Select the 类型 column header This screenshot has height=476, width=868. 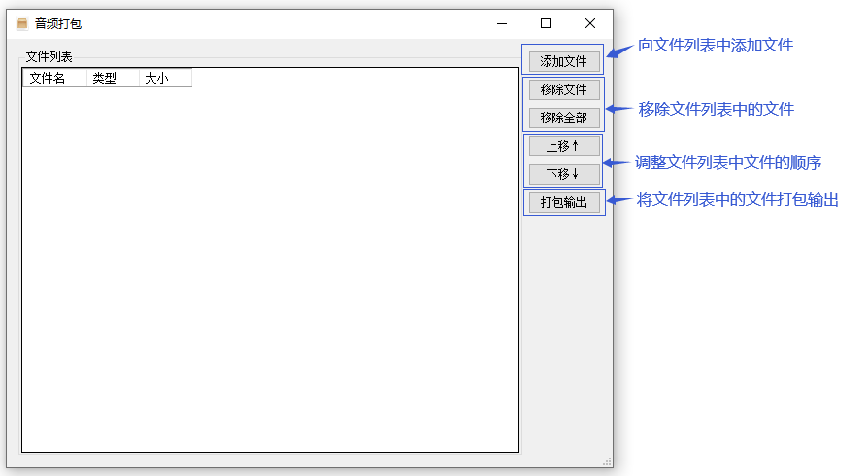tap(113, 78)
